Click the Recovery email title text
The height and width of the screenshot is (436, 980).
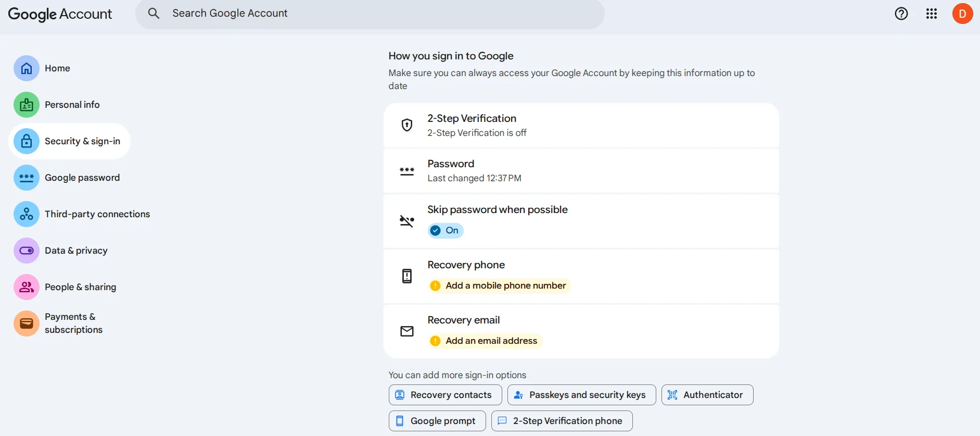(463, 320)
